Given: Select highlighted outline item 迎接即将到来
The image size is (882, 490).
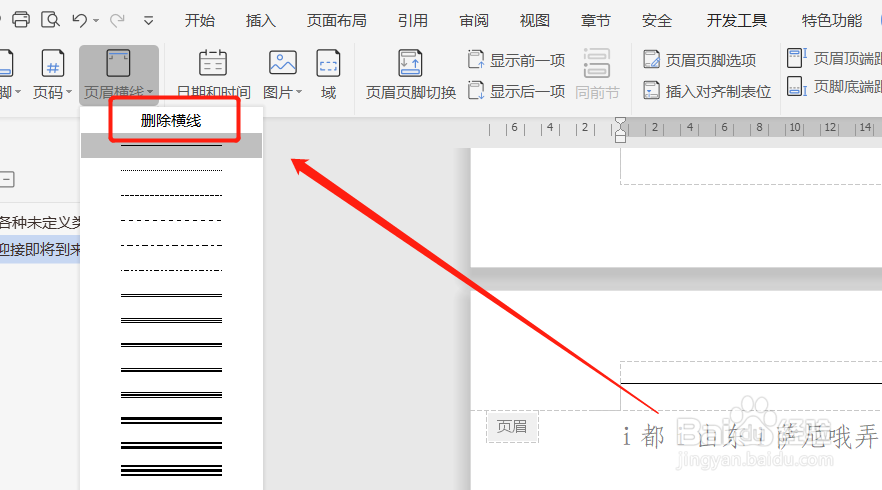Looking at the screenshot, I should [x=40, y=249].
